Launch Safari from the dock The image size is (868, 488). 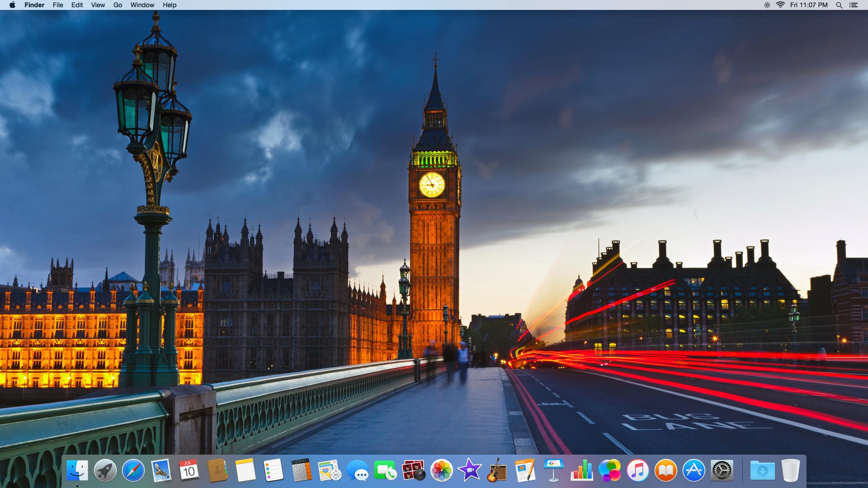point(133,471)
